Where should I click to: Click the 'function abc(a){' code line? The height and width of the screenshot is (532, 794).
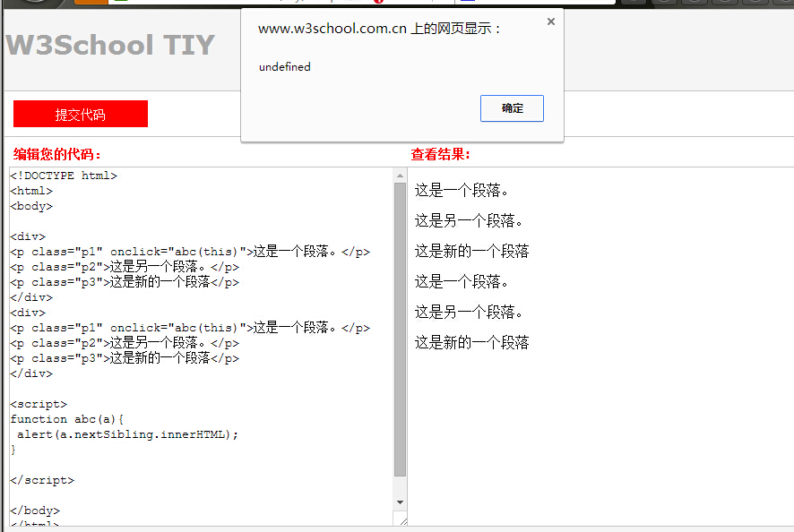(67, 419)
